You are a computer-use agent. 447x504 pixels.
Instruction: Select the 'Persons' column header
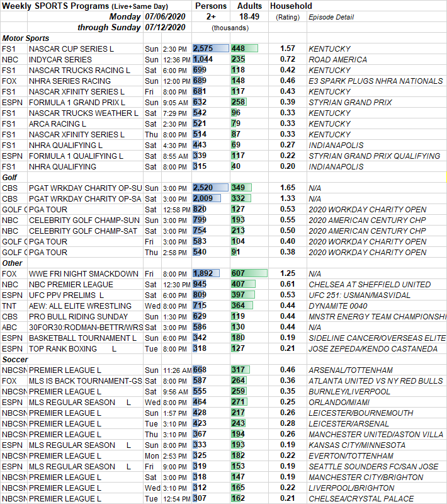coord(211,6)
